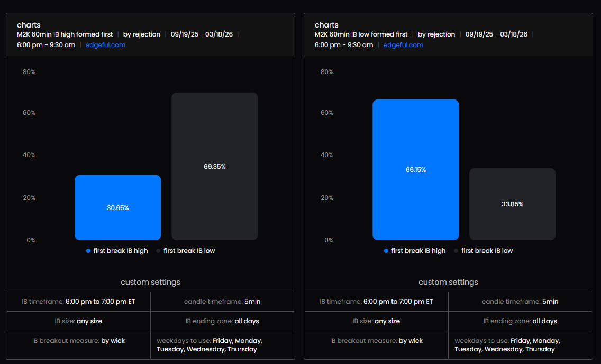
Task: Click 'custom settings' heading under left chart
Action: coord(150,282)
